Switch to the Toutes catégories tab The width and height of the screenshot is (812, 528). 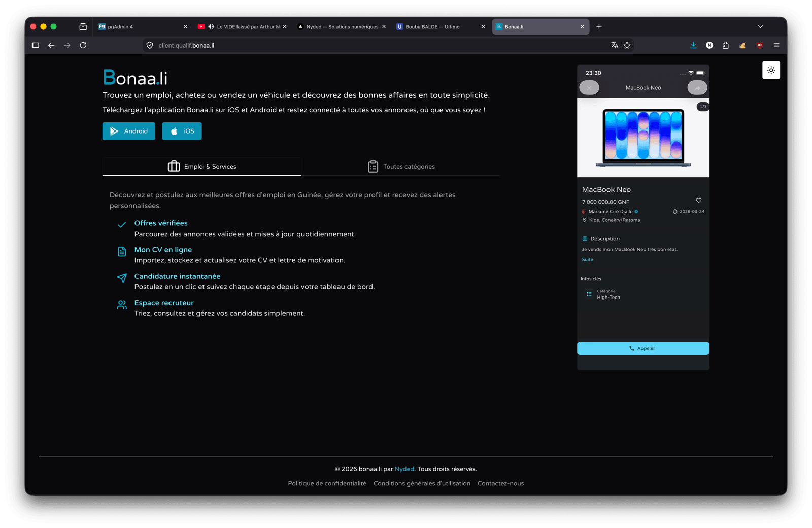coord(401,167)
